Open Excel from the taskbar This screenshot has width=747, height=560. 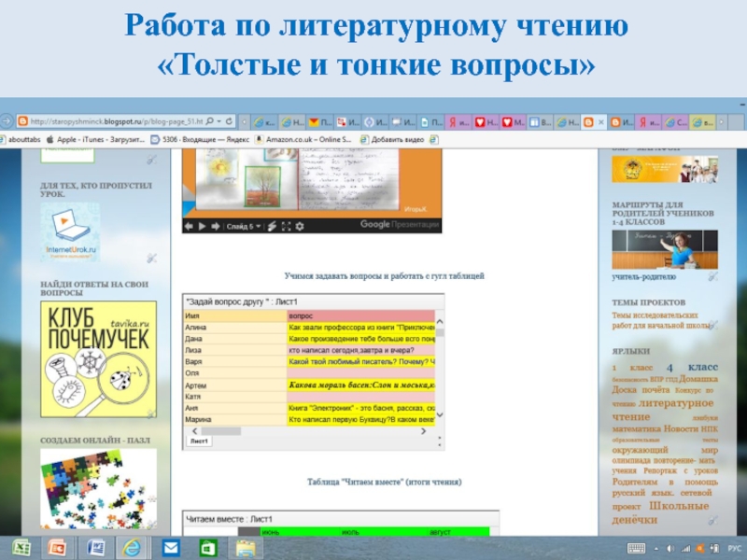21,548
